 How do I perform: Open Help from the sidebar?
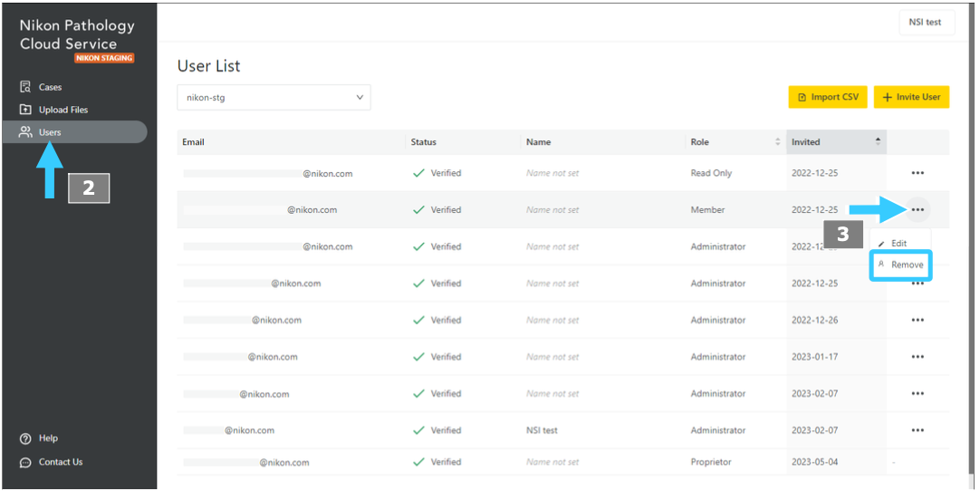click(39, 438)
